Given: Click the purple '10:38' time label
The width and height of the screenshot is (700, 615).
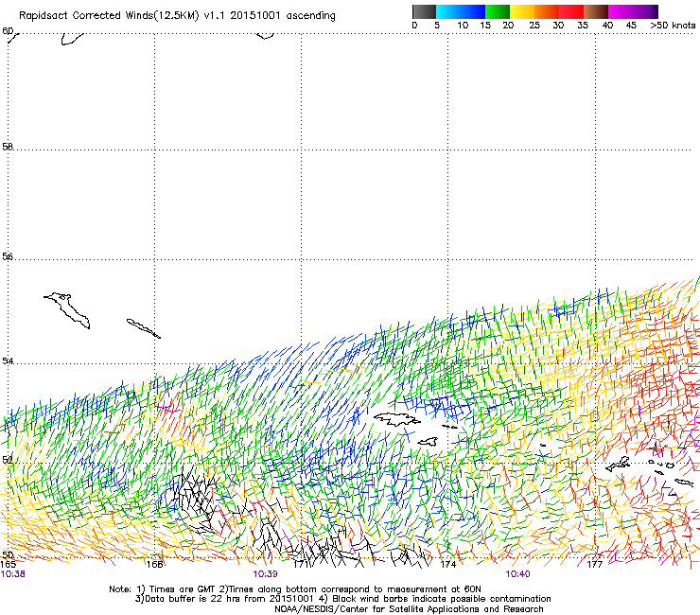Looking at the screenshot, I should tap(12, 574).
